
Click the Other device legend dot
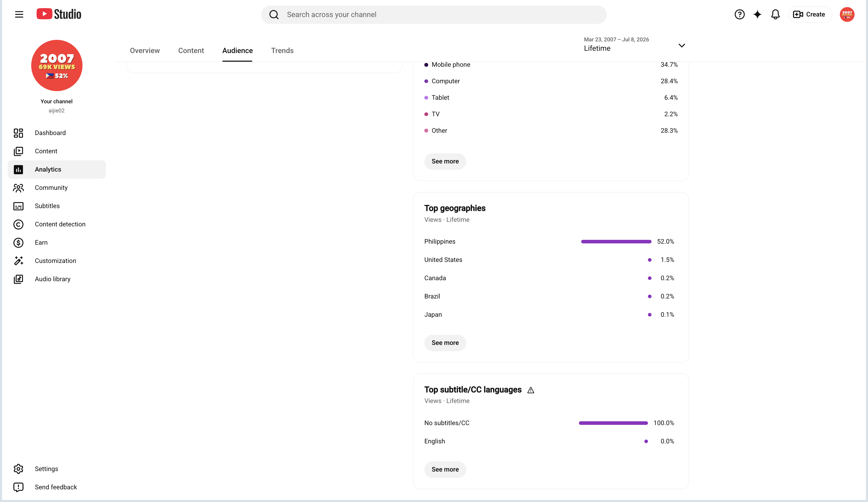pyautogui.click(x=426, y=131)
